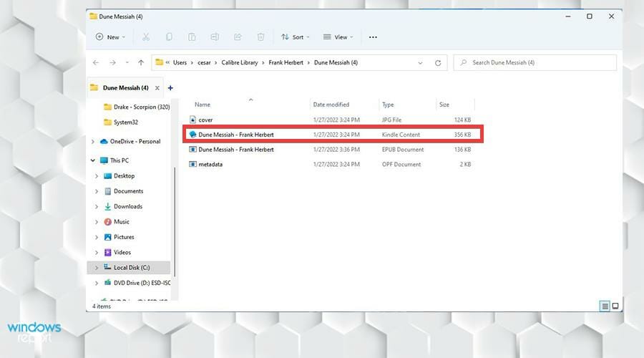Open the New dropdown button
644x358 pixels.
[110, 37]
